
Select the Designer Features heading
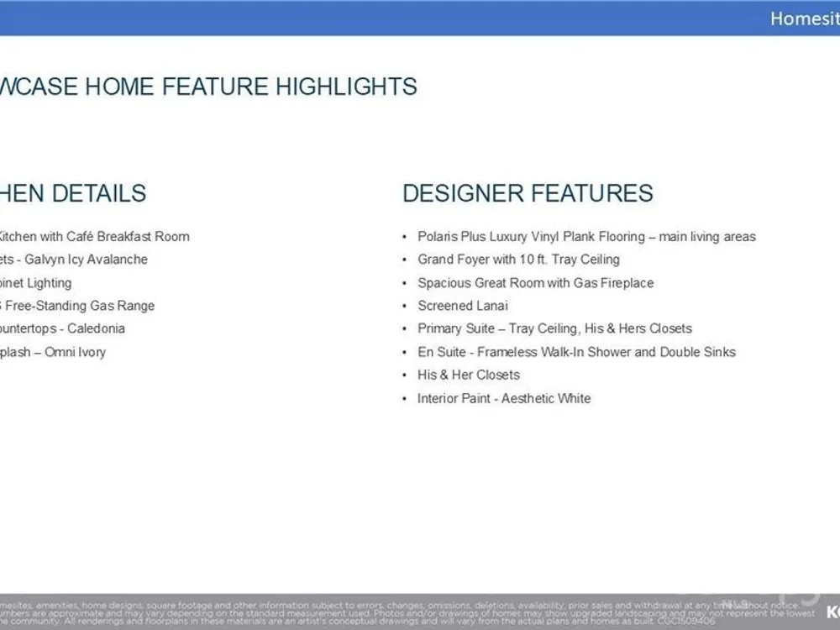tap(528, 193)
